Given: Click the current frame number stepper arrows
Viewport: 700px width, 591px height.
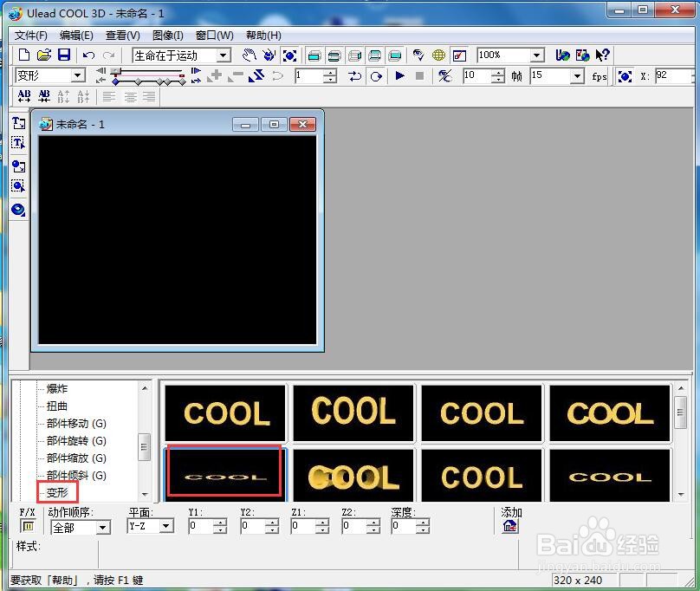Looking at the screenshot, I should [329, 75].
